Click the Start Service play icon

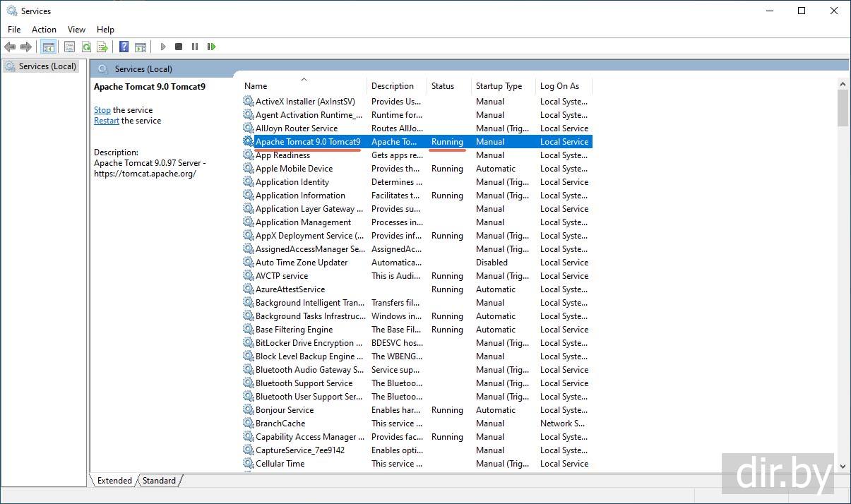tap(163, 47)
